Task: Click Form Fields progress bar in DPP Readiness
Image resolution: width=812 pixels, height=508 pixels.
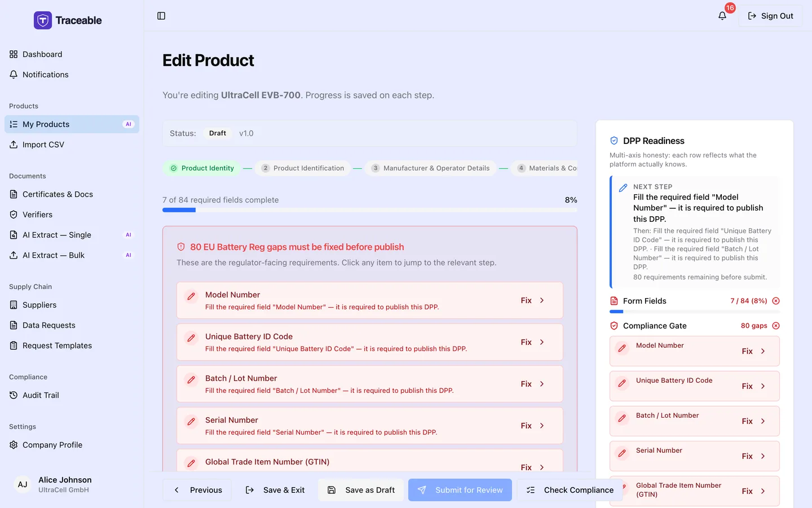Action: coord(695,312)
